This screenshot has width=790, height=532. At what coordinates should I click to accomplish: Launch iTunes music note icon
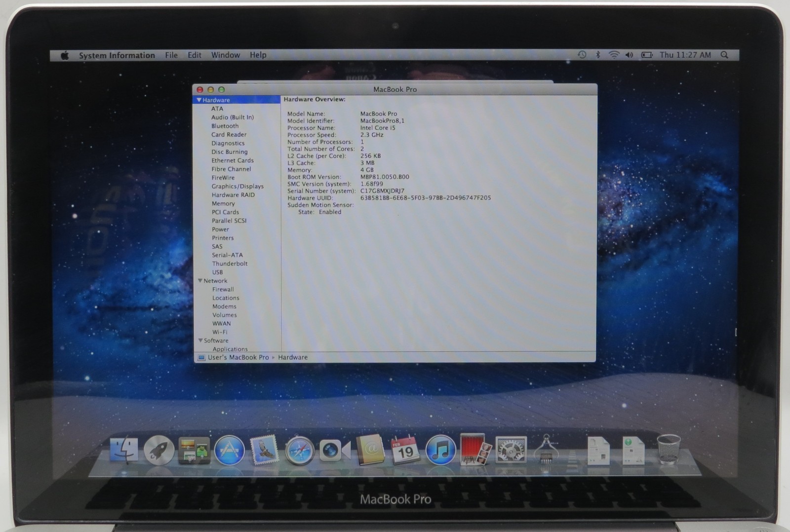[440, 450]
